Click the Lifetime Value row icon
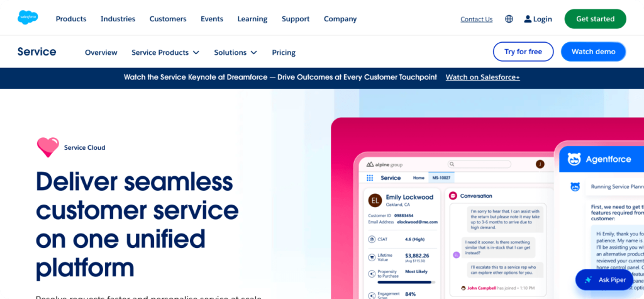This screenshot has height=299, width=644. point(372,258)
